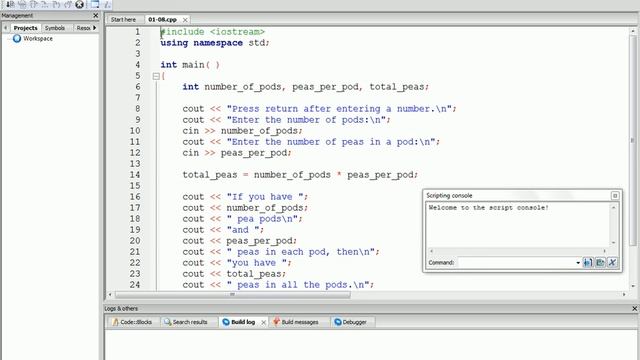Close the Management panel
This screenshot has width=640, height=360.
(96, 16)
